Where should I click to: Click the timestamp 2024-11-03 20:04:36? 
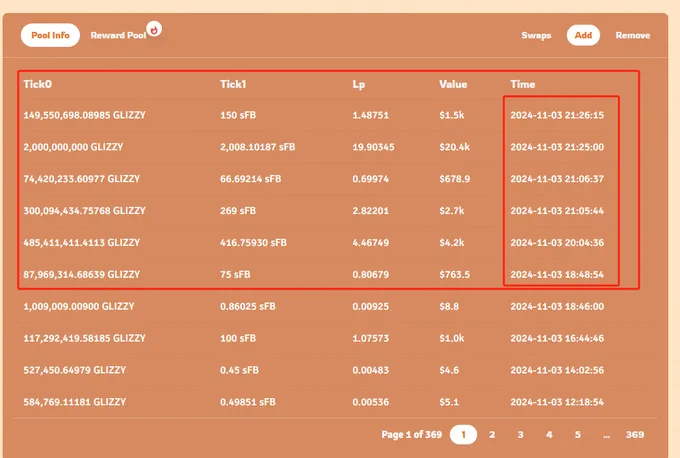tap(557, 243)
